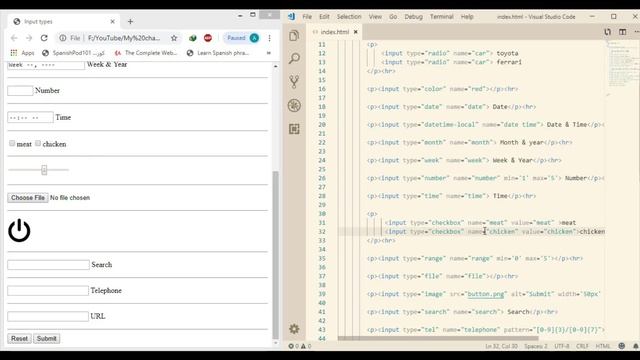Check the meat checkbox
Screen dimensions: 640x360
[x=12, y=143]
